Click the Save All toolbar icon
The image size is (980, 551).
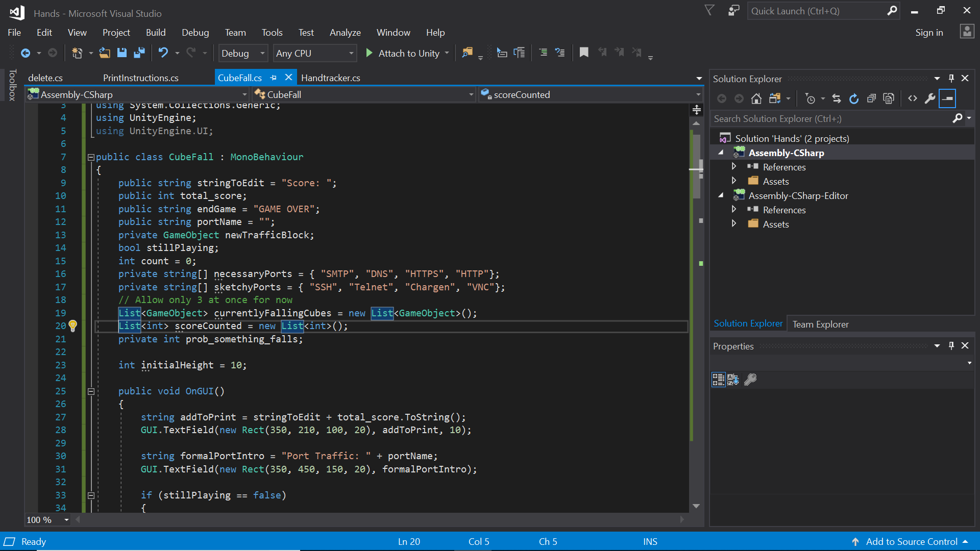[139, 53]
